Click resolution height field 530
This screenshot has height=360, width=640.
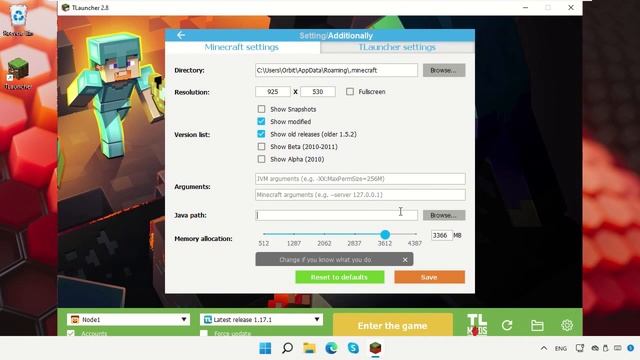tap(318, 92)
